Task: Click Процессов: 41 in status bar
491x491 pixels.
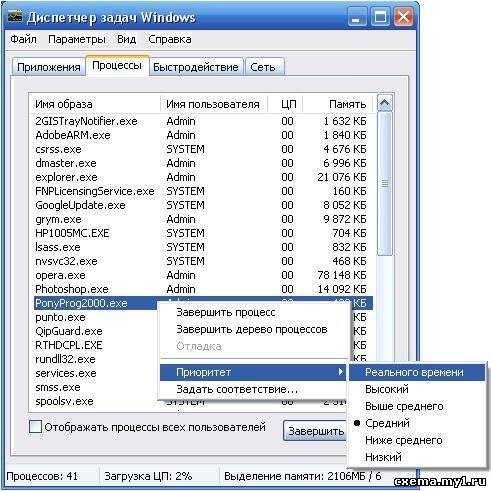Action: [x=42, y=476]
